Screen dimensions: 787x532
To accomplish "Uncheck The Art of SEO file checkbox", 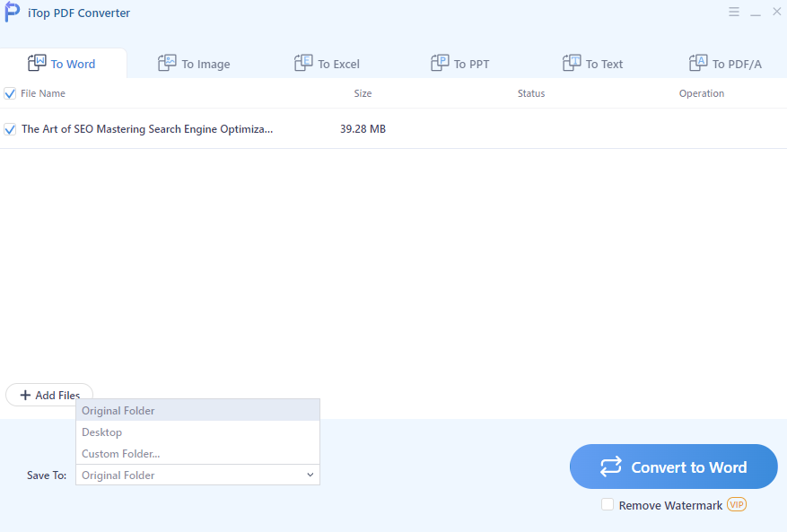I will point(10,129).
